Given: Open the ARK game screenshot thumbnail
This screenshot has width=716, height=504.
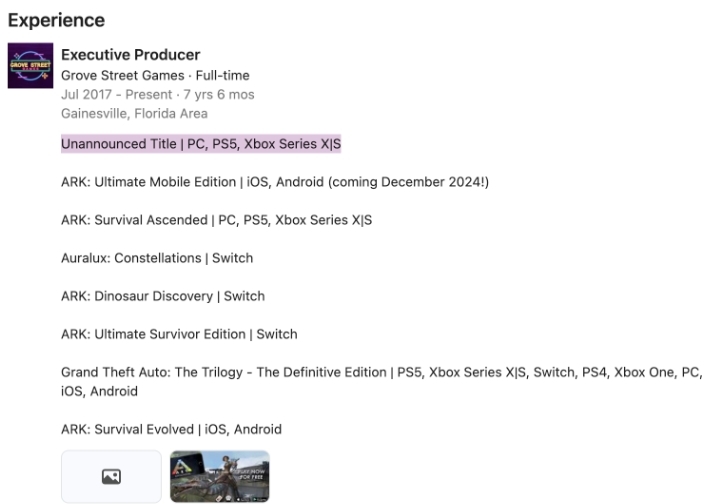Looking at the screenshot, I should click(x=220, y=477).
